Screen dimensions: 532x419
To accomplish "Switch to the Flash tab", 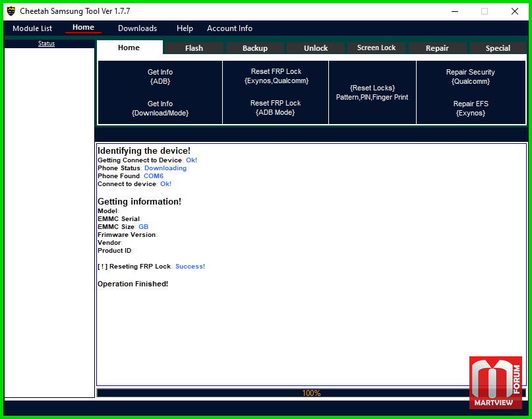I will (194, 48).
